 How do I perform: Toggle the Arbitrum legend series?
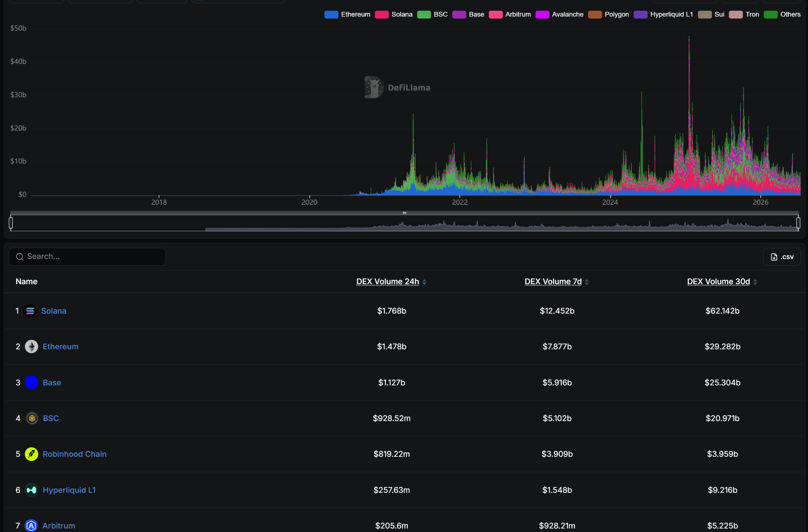pos(510,14)
